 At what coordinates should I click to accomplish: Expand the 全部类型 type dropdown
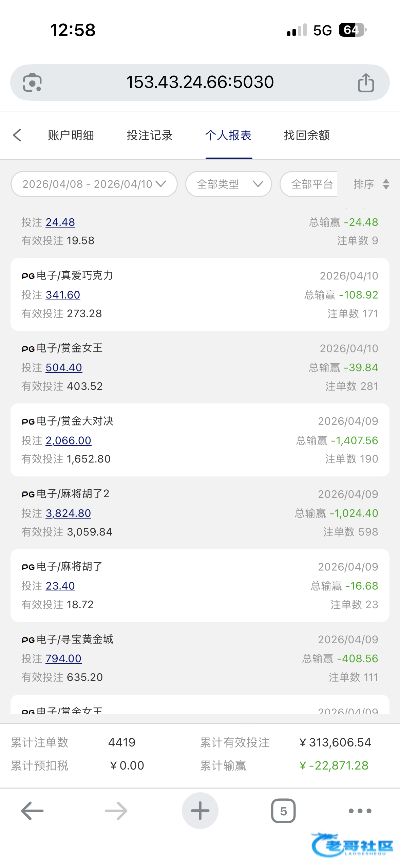(x=228, y=184)
